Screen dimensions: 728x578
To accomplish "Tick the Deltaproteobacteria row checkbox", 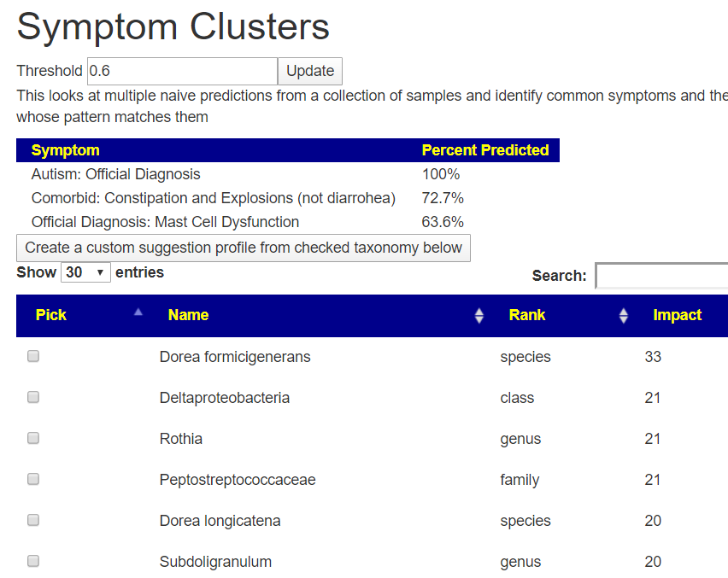I will coord(33,398).
